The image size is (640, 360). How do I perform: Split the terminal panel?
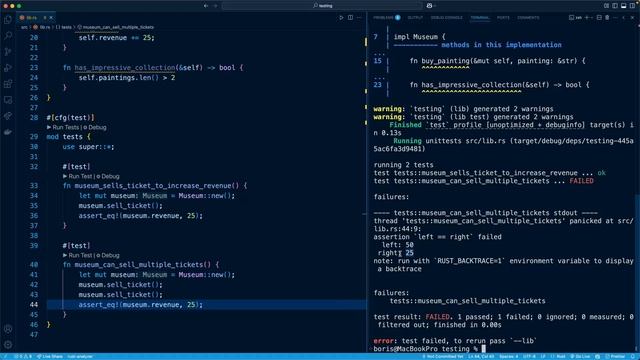[x=599, y=18]
